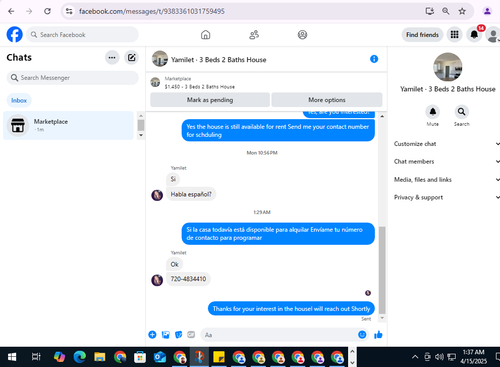Open conversation information icon

374,59
